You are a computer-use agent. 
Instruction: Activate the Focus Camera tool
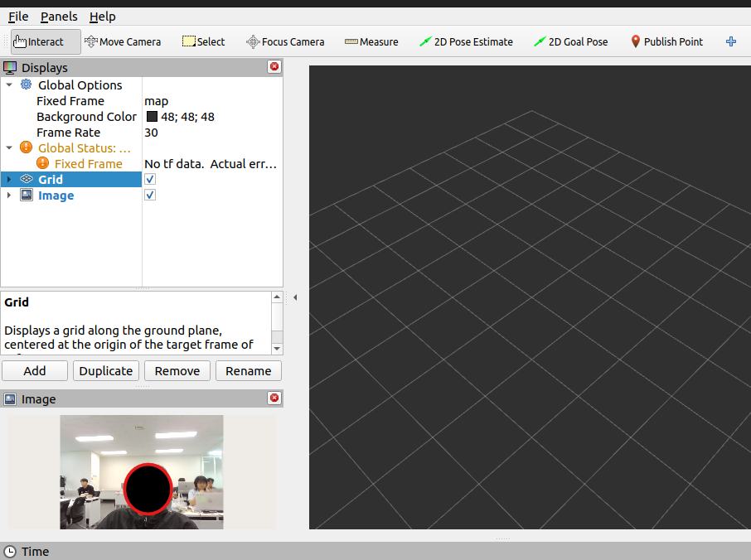pos(285,42)
